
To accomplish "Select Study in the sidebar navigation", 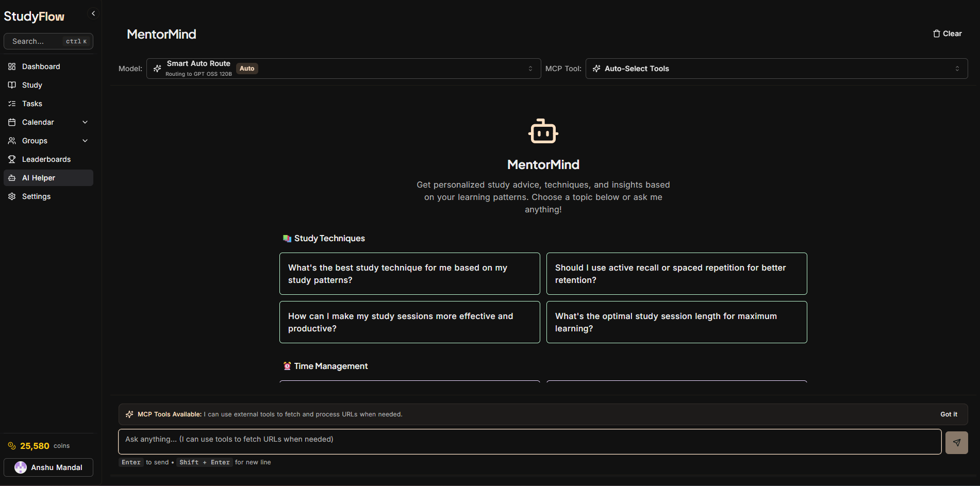I will click(x=32, y=85).
